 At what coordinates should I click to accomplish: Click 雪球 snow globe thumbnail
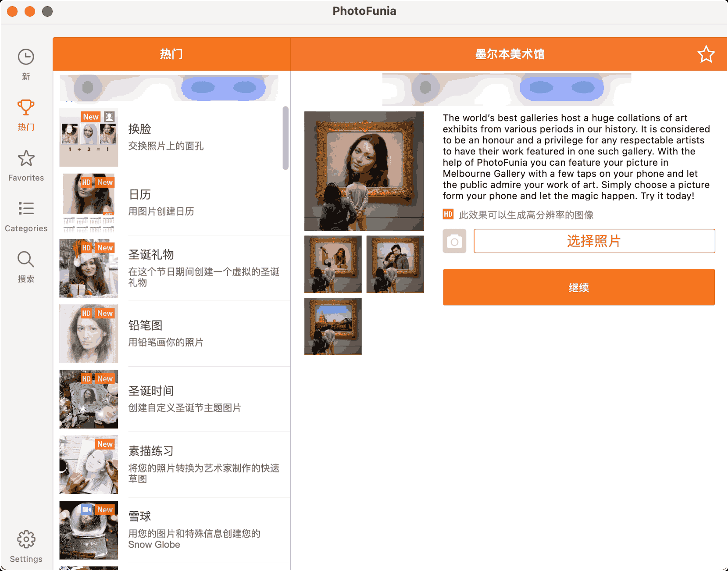tap(89, 530)
